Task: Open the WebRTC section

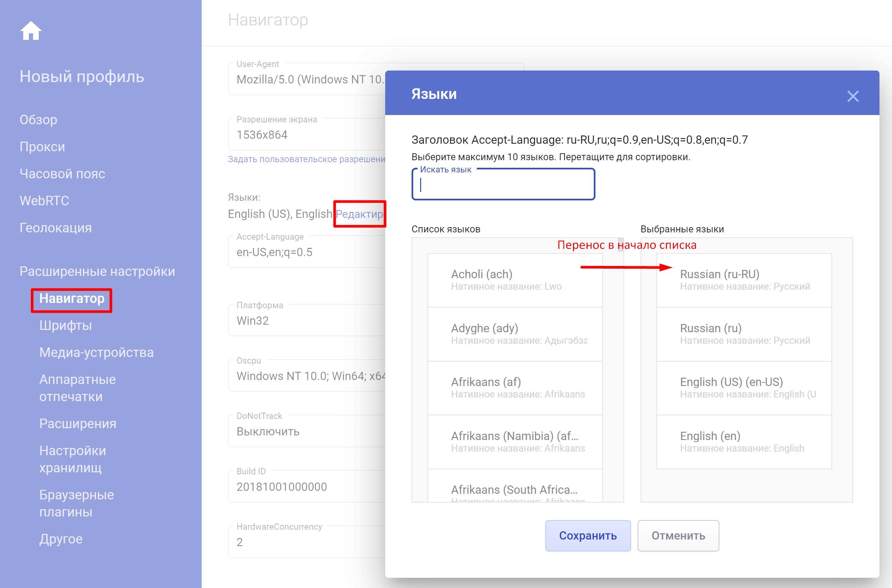Action: tap(44, 201)
